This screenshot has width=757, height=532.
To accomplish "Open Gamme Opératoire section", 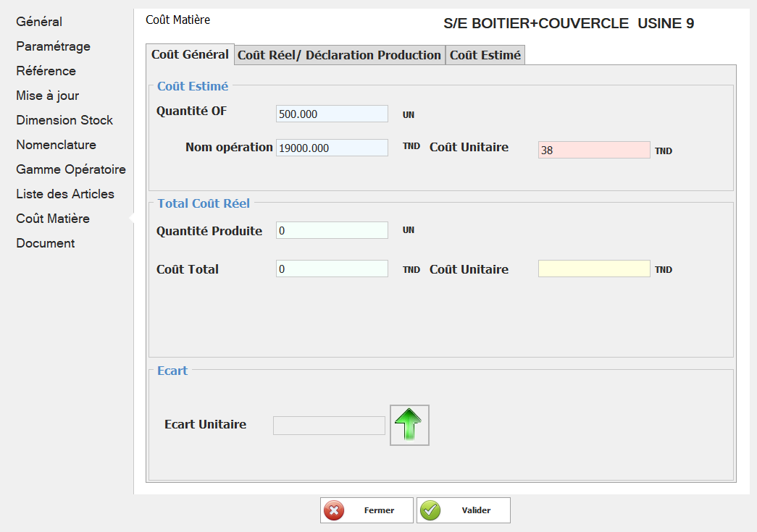I will point(71,169).
